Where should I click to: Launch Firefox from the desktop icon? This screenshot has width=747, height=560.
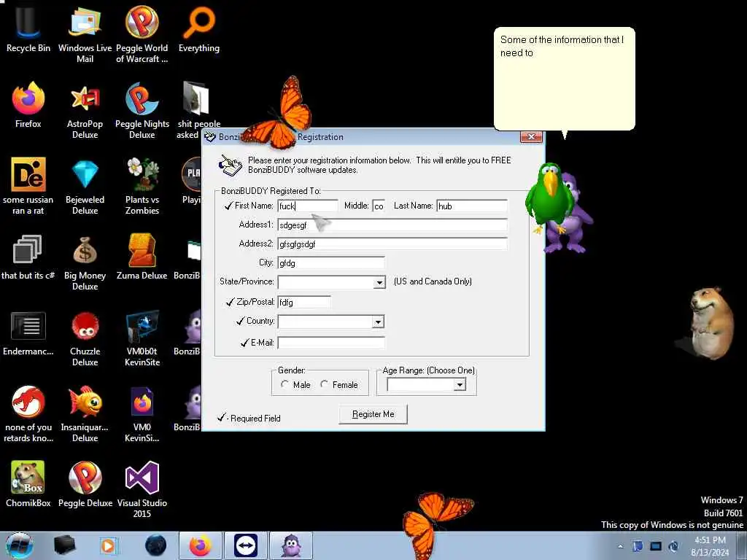[28, 105]
